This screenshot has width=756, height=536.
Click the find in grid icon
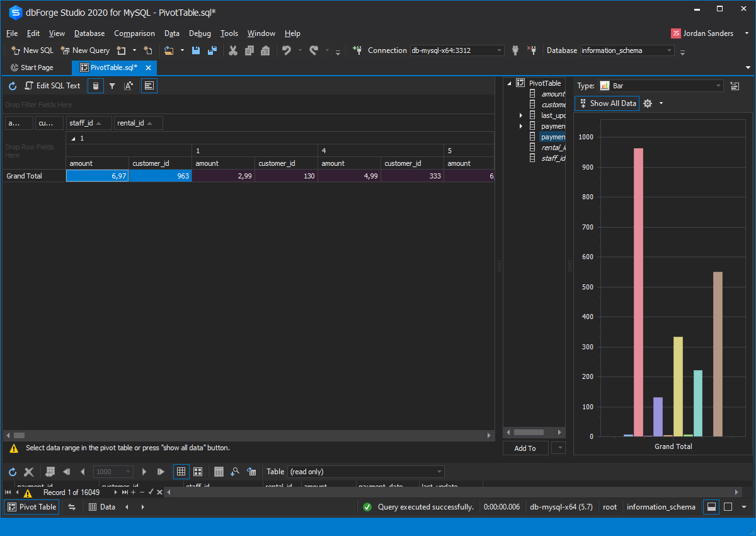[x=235, y=472]
